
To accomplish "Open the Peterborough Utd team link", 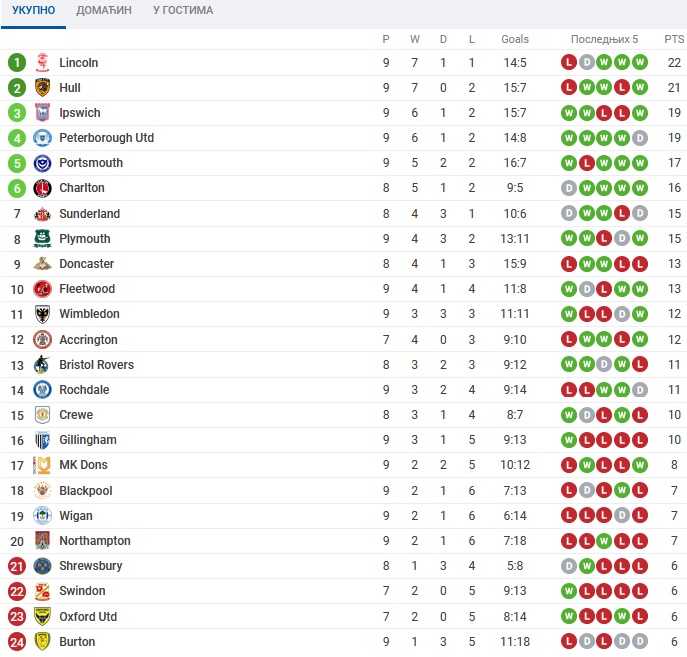I will point(106,138).
